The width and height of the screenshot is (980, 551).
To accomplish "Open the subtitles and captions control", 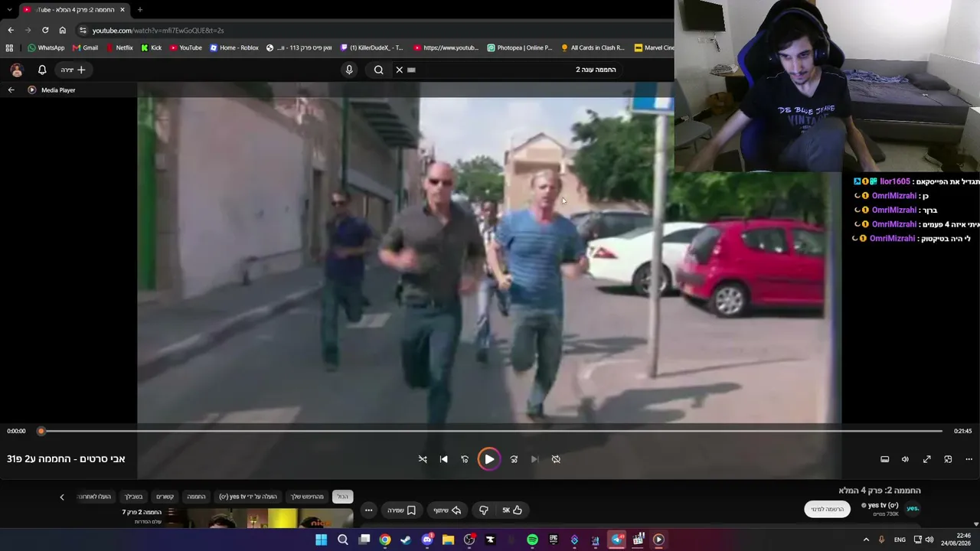I will coord(884,459).
